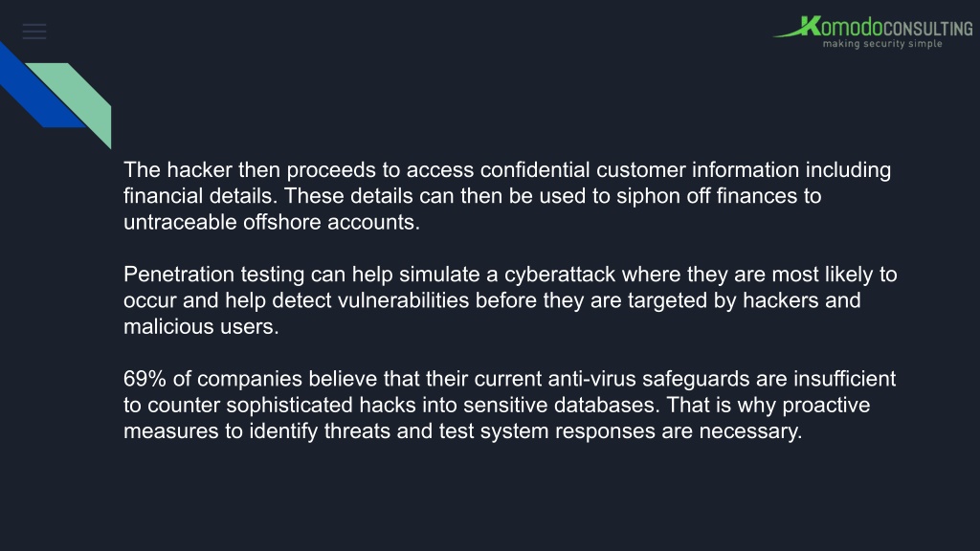Screen dimensions: 980x551
Task: Click the words "proactive" near third paragraph end
Action: pos(826,406)
